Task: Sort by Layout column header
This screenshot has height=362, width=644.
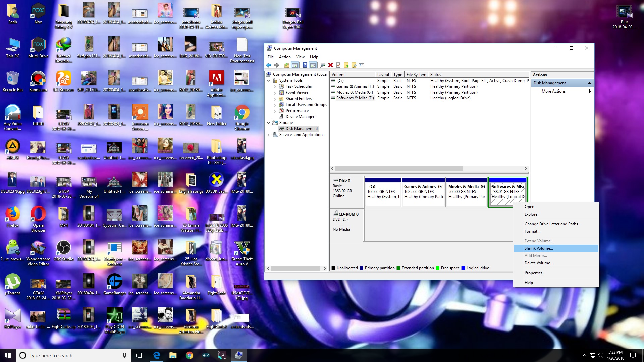Action: (383, 75)
